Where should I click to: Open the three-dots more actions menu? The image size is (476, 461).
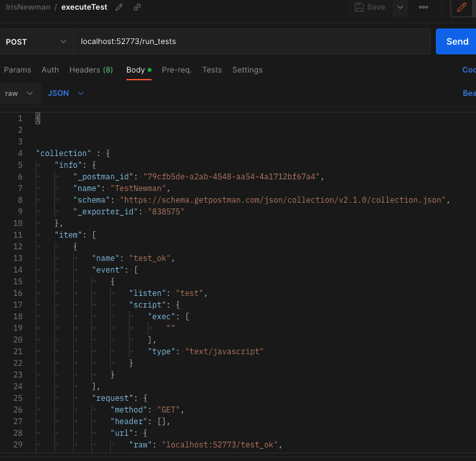(424, 8)
